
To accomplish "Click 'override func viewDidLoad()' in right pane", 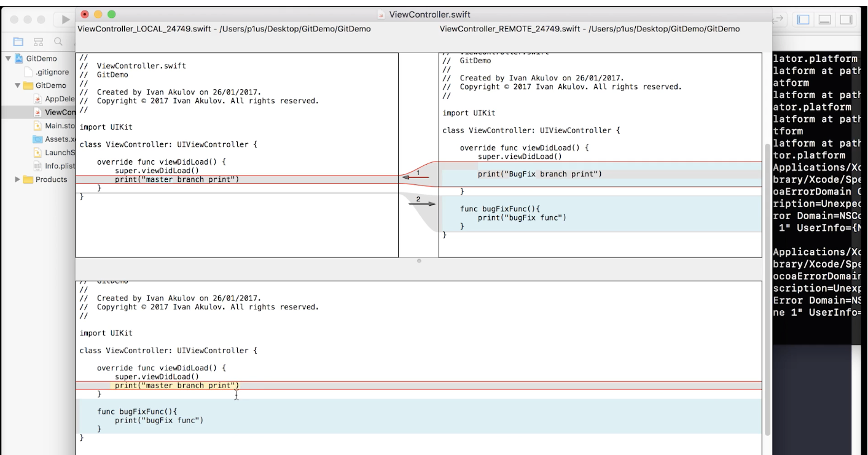I will (525, 148).
